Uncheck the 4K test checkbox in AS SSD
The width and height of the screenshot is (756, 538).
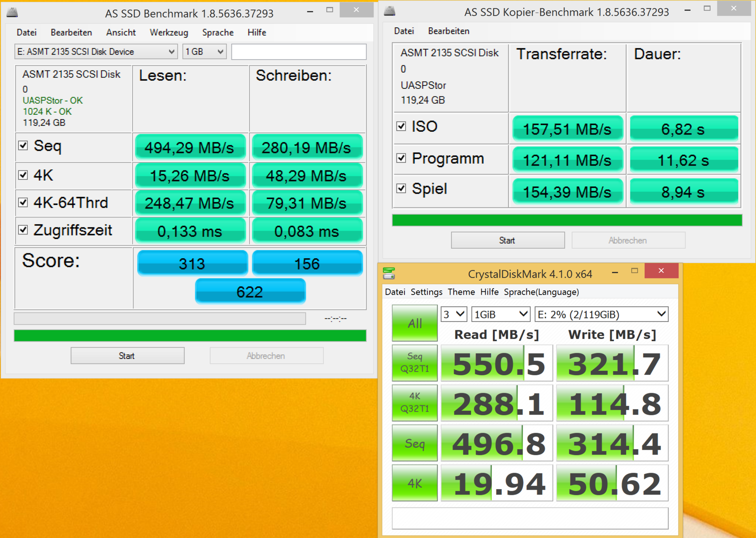coord(23,175)
